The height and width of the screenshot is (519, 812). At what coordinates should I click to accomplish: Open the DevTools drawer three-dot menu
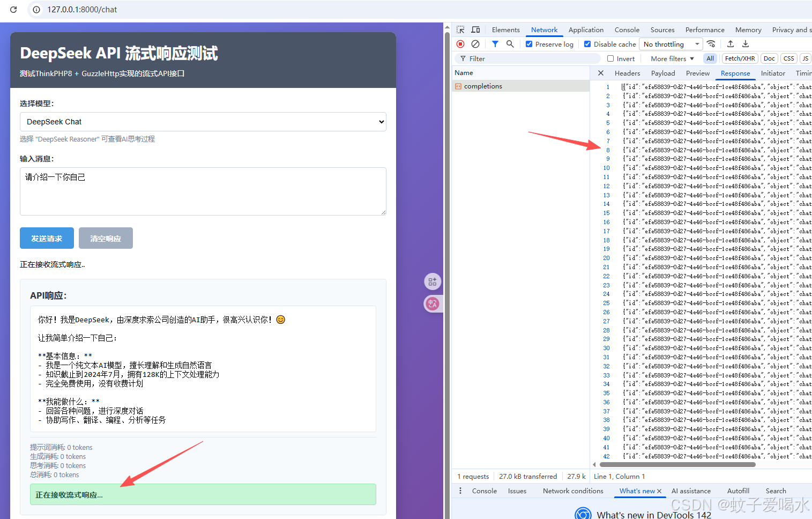pos(460,491)
